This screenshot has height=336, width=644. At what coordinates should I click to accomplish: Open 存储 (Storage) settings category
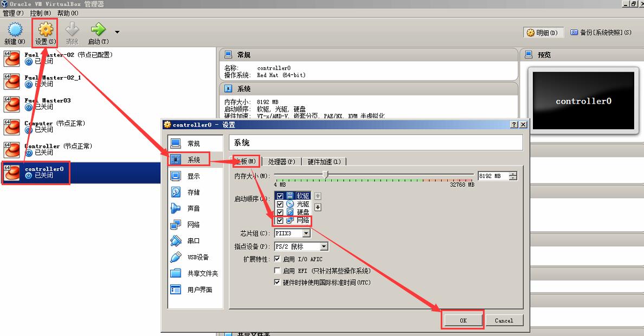[195, 192]
